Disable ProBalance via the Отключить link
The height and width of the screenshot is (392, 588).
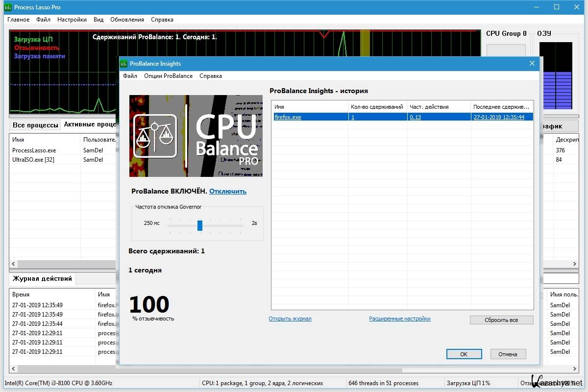click(x=228, y=191)
